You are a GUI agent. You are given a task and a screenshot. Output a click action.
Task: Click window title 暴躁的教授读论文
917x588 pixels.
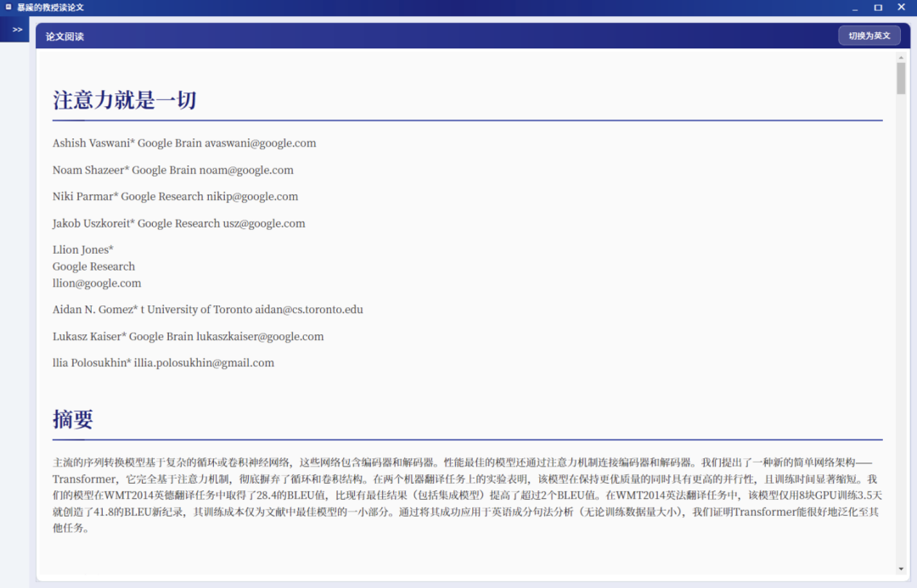(x=50, y=8)
